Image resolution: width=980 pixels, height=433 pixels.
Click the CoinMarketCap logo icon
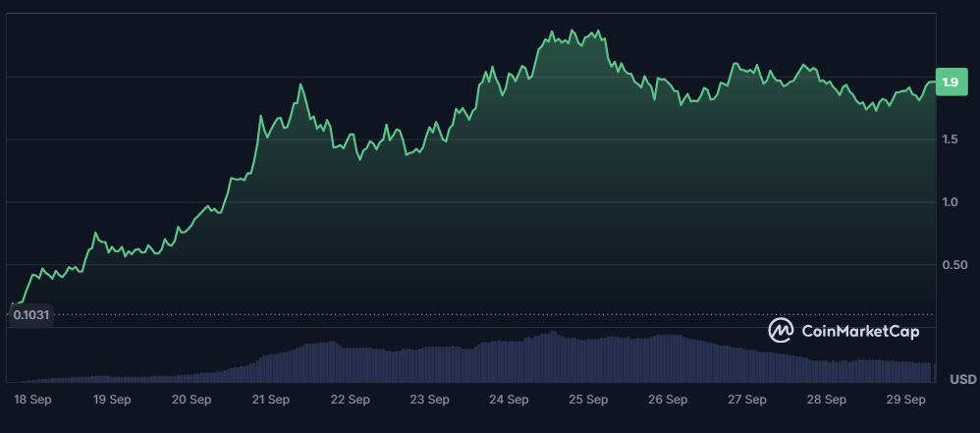pyautogui.click(x=781, y=331)
